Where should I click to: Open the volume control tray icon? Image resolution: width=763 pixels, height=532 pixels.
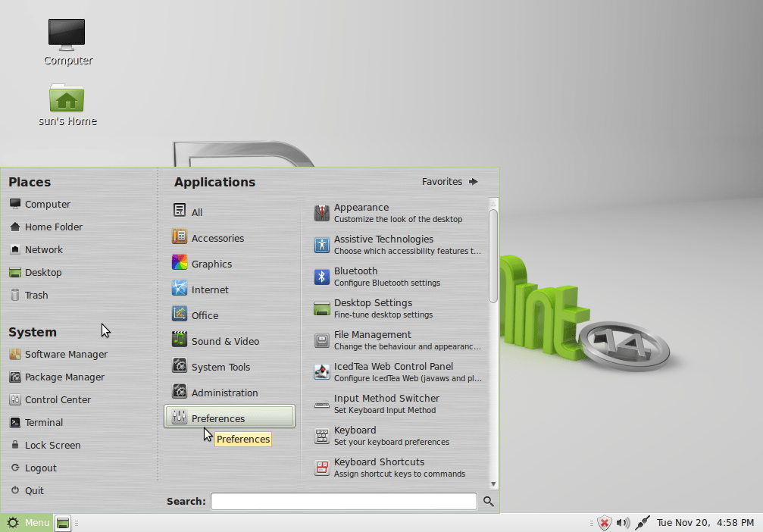(623, 523)
